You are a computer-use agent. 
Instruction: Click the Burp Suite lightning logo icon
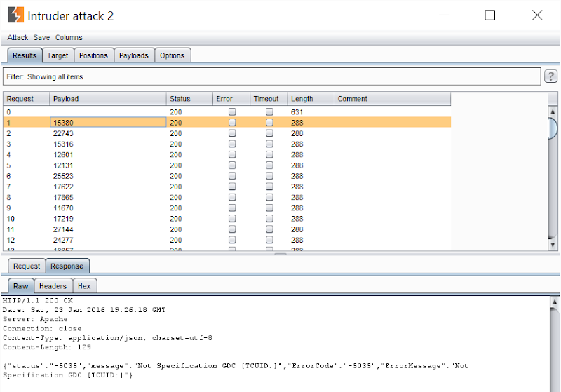click(x=15, y=15)
